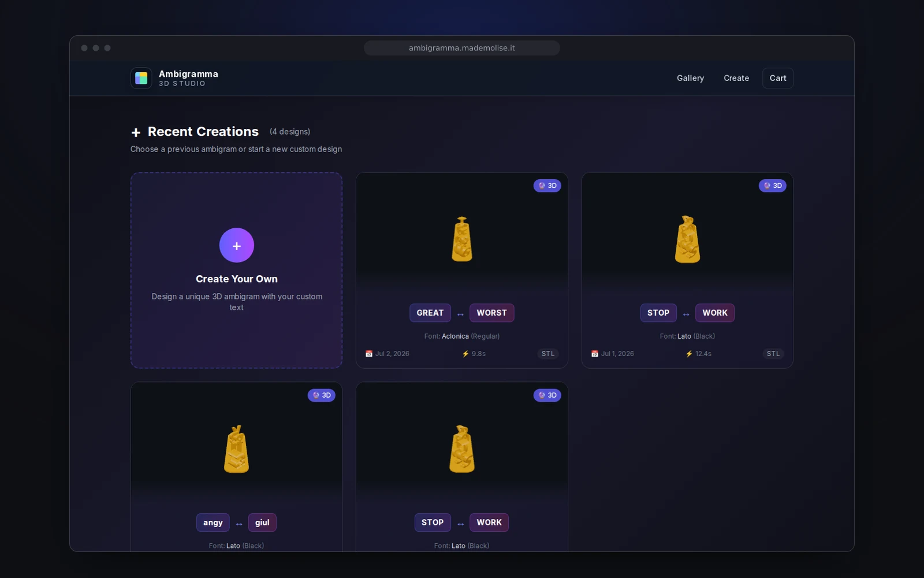Click the GREAT word tag
This screenshot has width=924, height=578.
click(x=430, y=313)
